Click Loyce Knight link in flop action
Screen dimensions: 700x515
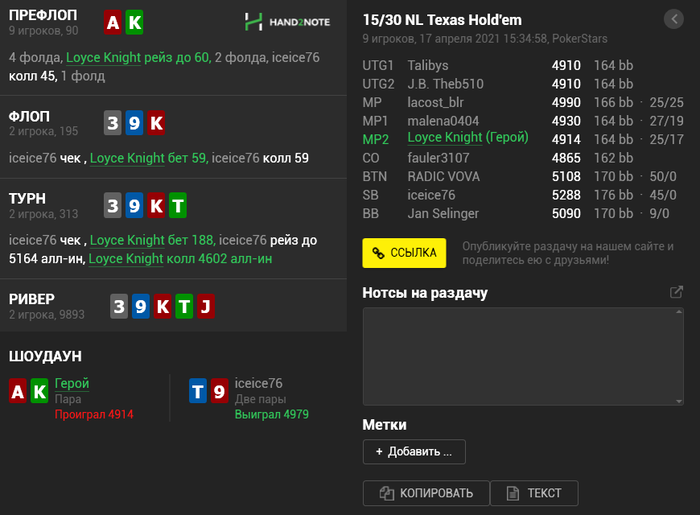127,158
